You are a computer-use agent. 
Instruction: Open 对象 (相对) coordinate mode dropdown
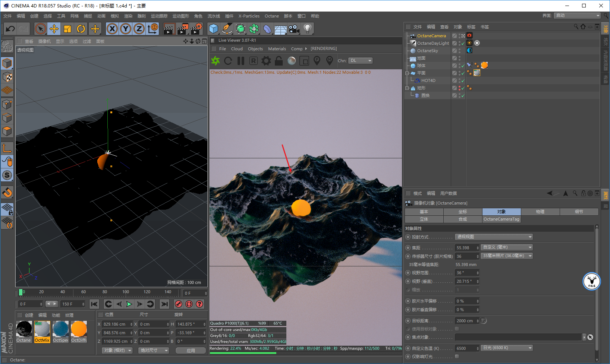click(x=117, y=351)
